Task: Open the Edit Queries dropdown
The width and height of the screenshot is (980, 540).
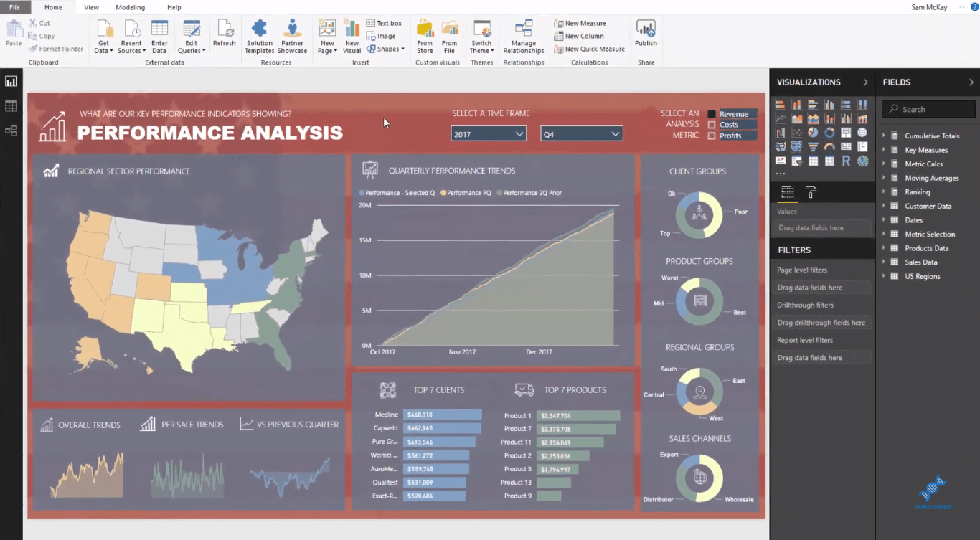Action: click(x=192, y=37)
